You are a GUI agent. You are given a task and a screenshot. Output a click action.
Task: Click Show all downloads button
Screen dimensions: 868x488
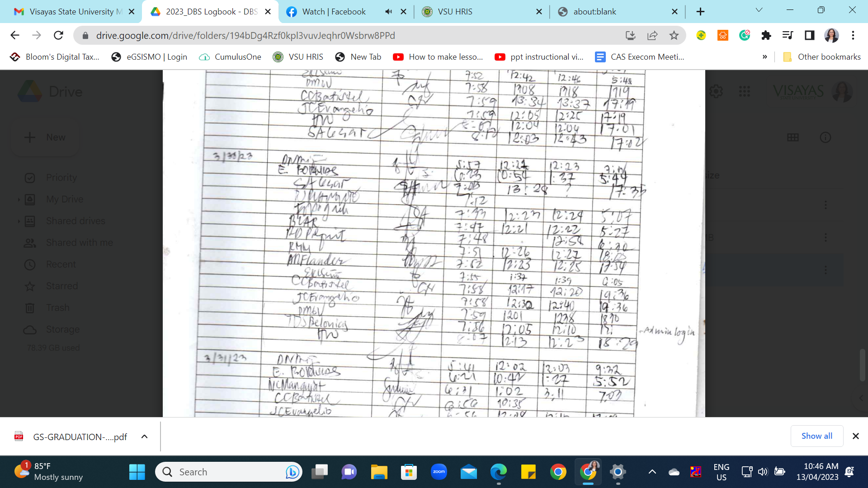816,436
